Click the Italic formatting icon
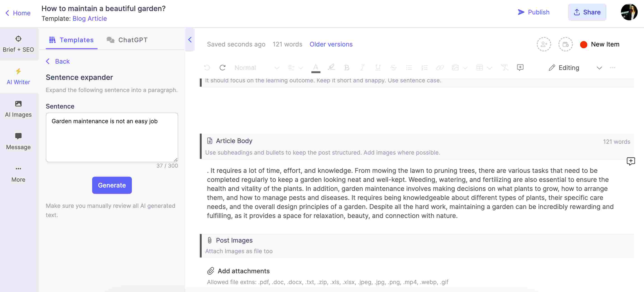This screenshot has height=292, width=644. (x=362, y=67)
